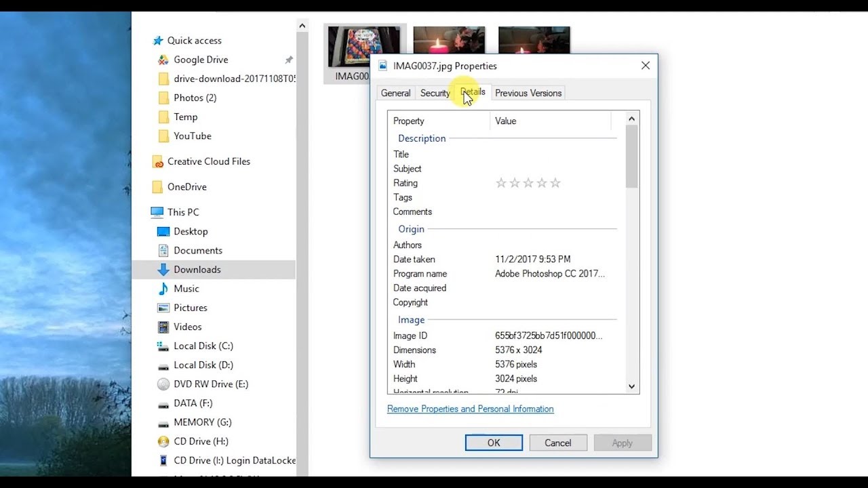This screenshot has width=868, height=488.
Task: Click the DVD RW Drive (E:) disc icon
Action: click(163, 384)
